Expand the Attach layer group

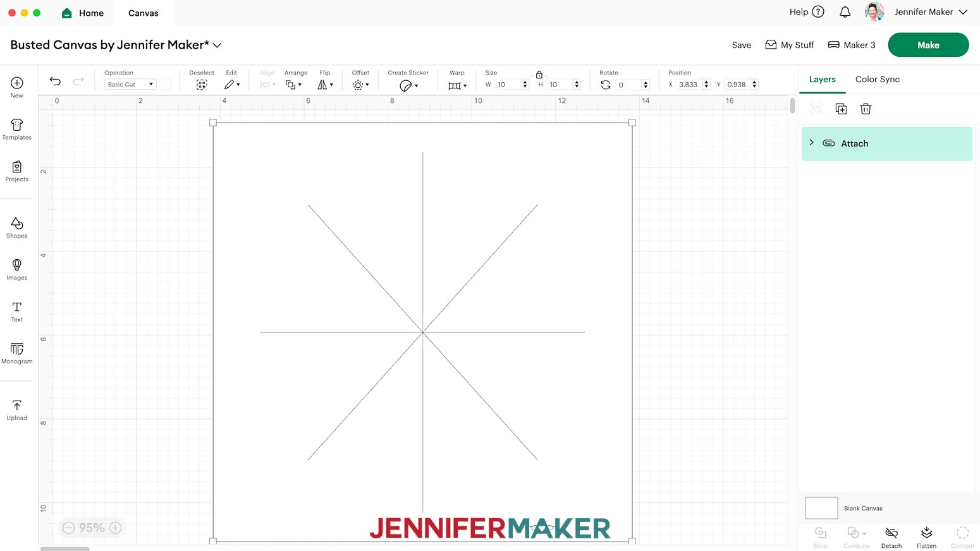812,143
